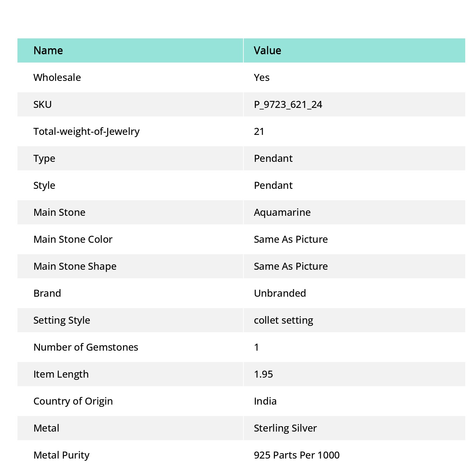Select the Main Stone Color value

tap(291, 239)
